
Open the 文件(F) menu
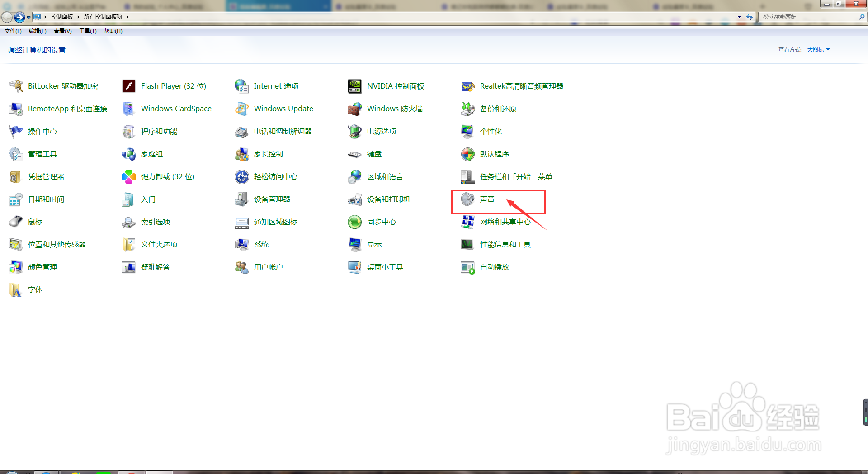point(13,31)
